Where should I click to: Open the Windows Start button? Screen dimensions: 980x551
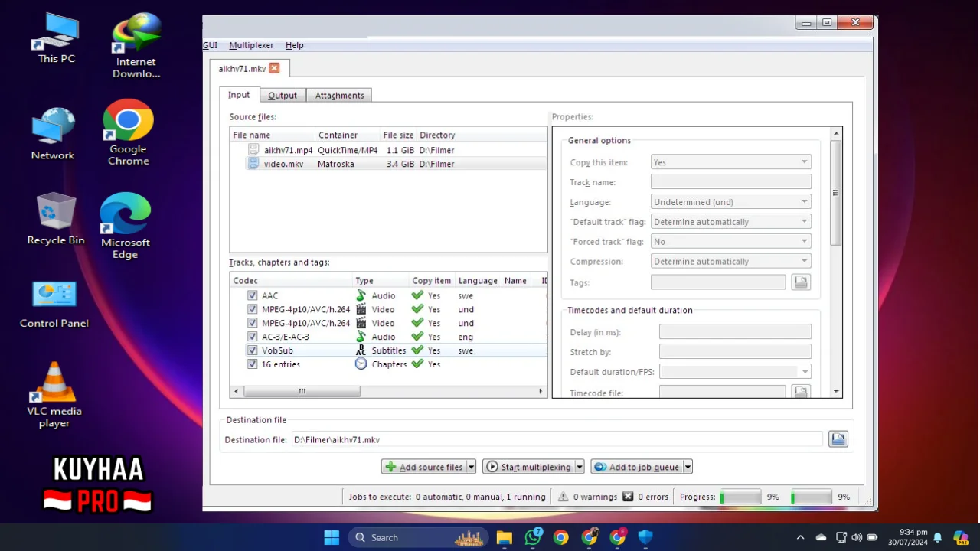pos(332,537)
